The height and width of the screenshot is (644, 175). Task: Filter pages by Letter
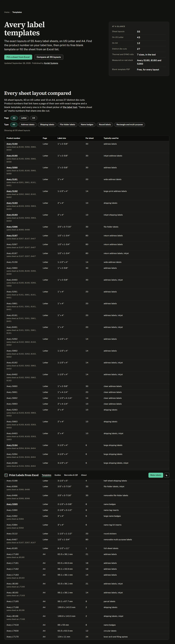click(x=24, y=118)
